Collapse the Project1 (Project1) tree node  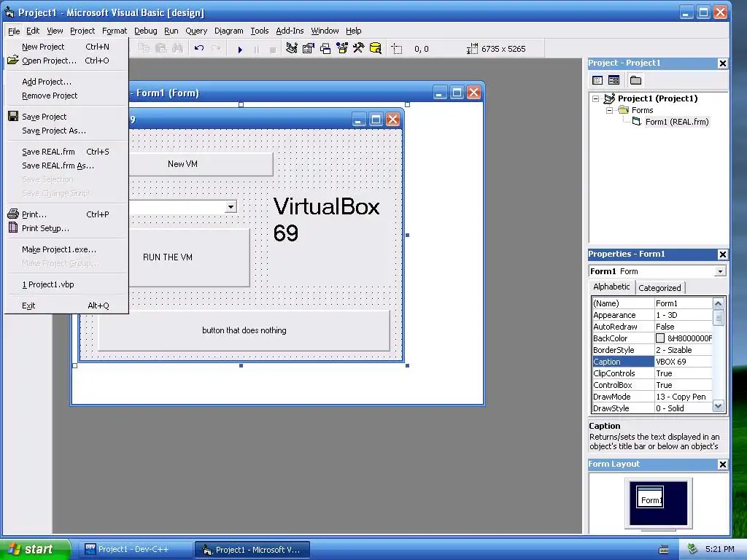point(595,98)
